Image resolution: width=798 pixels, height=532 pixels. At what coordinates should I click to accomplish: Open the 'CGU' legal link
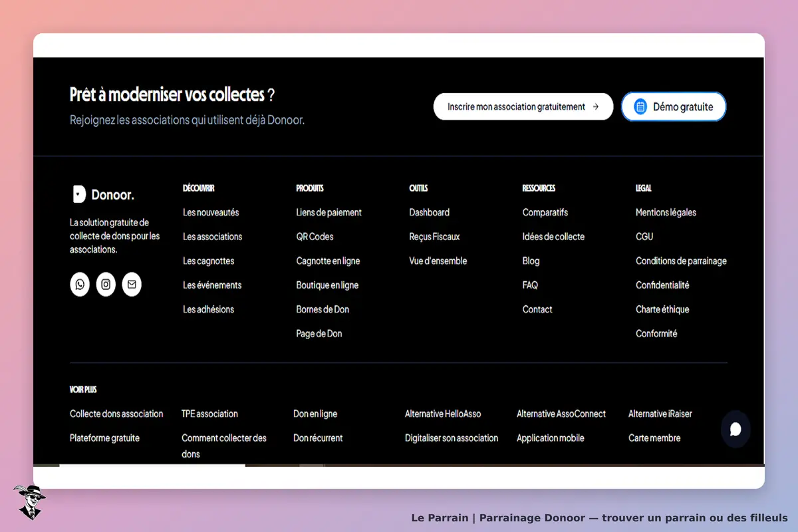(x=644, y=237)
